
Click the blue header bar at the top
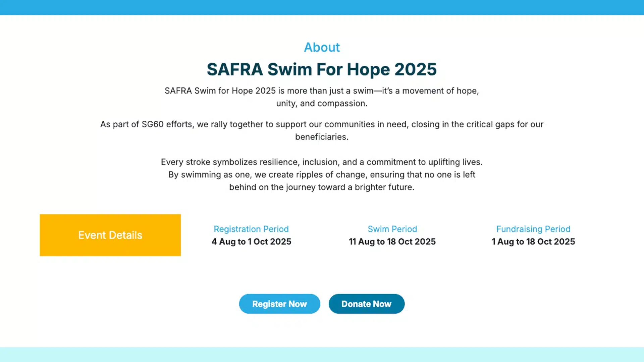coord(322,7)
